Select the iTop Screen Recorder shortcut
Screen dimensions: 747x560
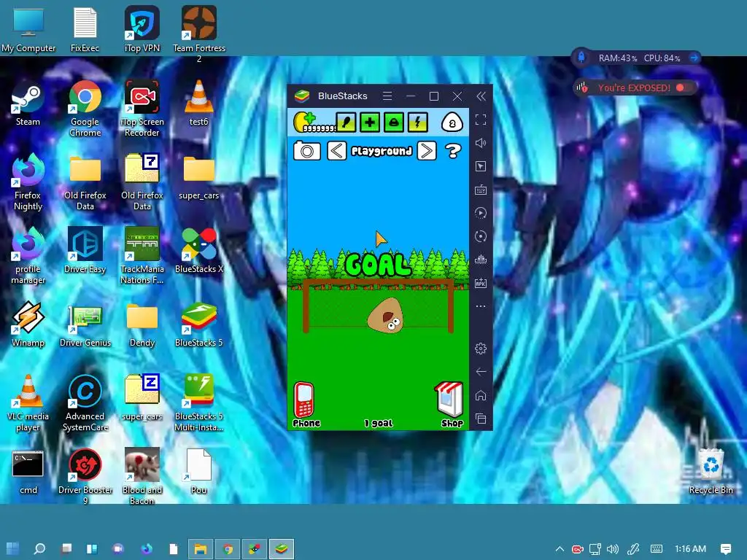pyautogui.click(x=142, y=109)
